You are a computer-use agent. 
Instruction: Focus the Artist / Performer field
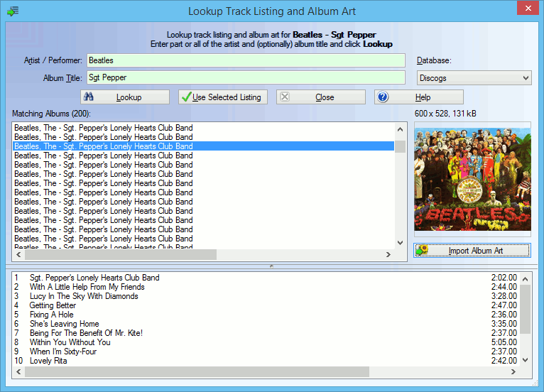(246, 60)
